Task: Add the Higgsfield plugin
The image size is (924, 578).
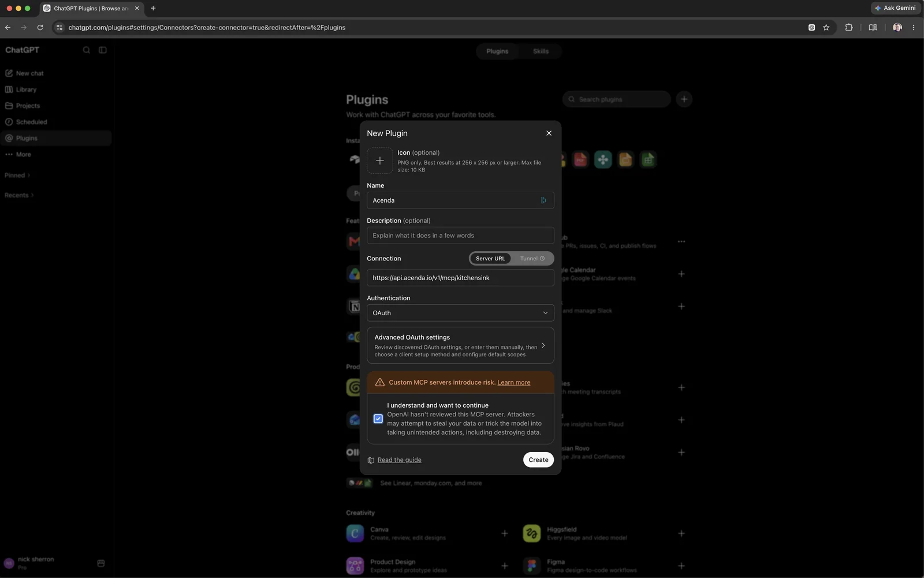Action: [x=681, y=534]
